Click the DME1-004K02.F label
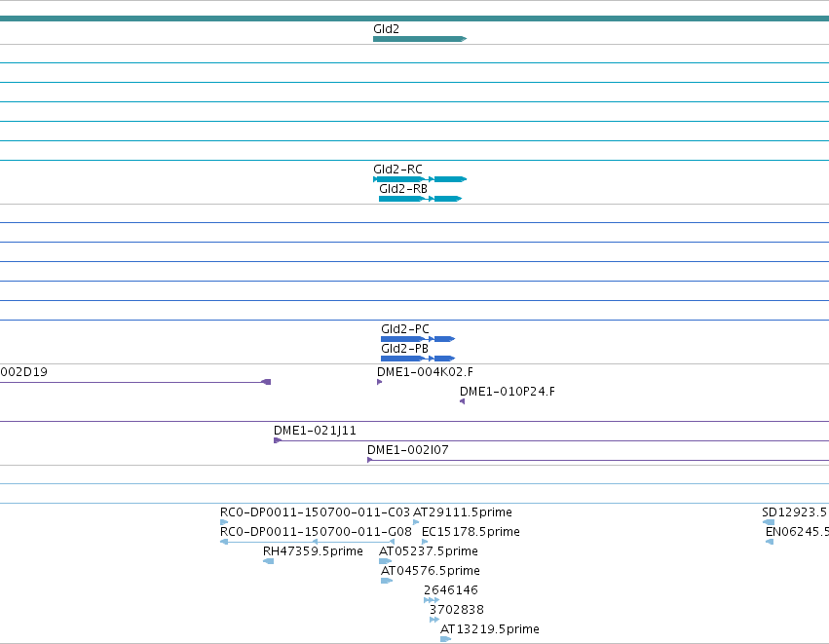Image resolution: width=829 pixels, height=644 pixels. (x=425, y=372)
